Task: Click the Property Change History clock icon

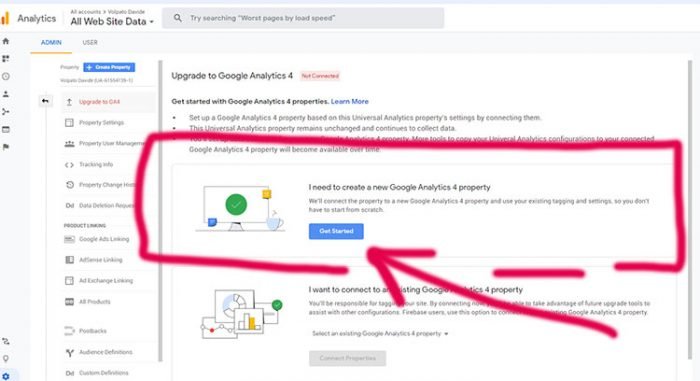Action: point(70,184)
